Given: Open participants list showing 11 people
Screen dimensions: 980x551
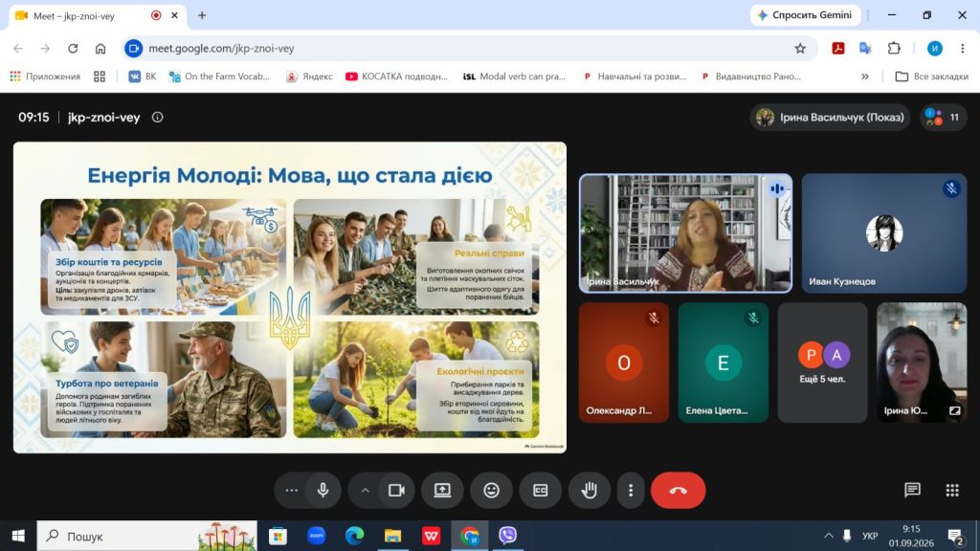Looking at the screenshot, I should pos(944,117).
